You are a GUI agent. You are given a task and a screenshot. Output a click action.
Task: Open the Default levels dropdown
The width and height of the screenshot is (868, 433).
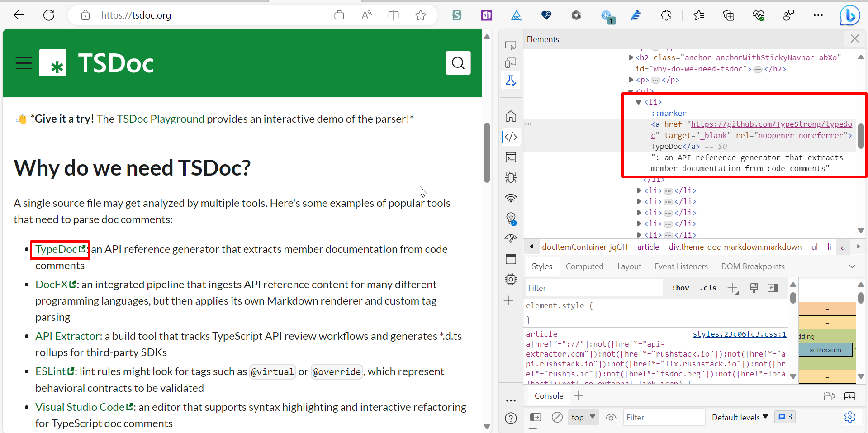tap(740, 417)
